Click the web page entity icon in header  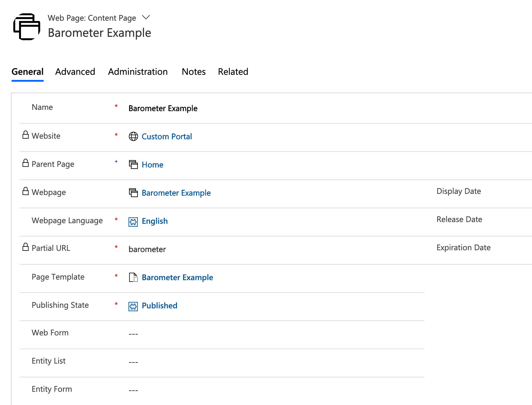tap(27, 27)
